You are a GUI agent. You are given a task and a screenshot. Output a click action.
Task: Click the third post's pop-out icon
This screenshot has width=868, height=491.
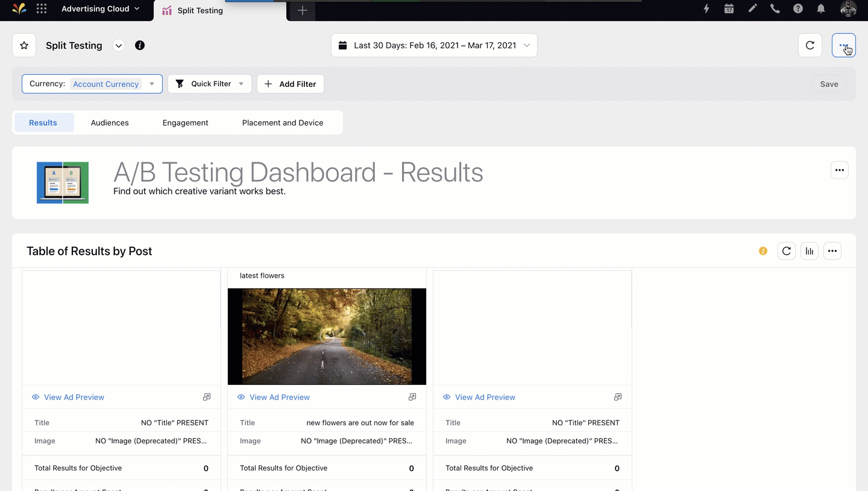618,397
